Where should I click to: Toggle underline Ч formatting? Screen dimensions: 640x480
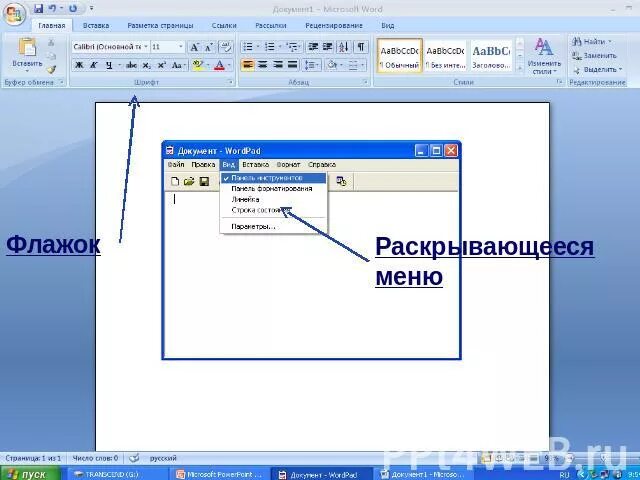pos(109,65)
